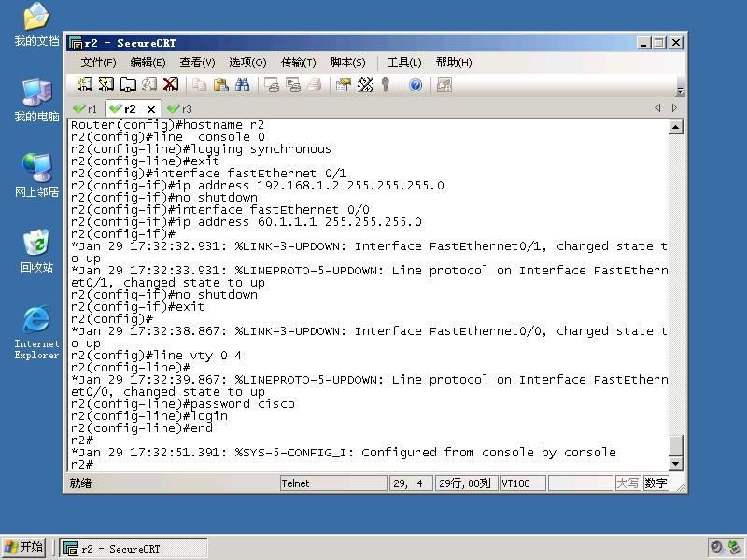747x560 pixels.
Task: Open the Recycle Bin desktop icon
Action: [x=36, y=251]
